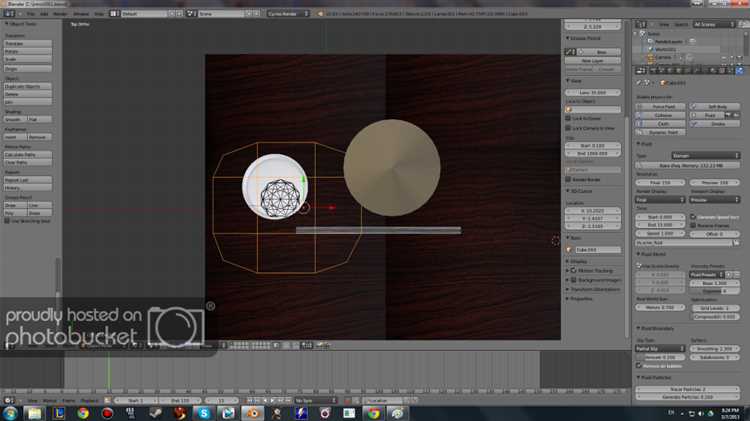Image resolution: width=750 pixels, height=421 pixels.
Task: Open the Partial Slip type dropdown
Action: click(x=660, y=349)
